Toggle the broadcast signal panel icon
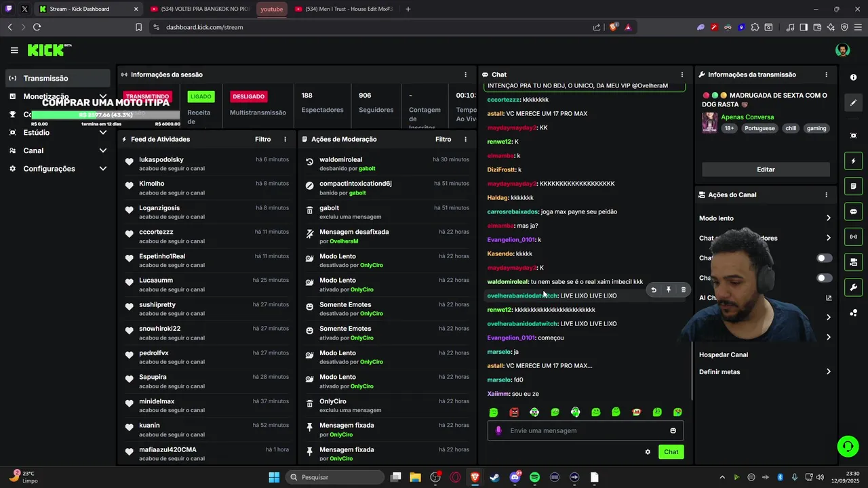 pos(853,237)
